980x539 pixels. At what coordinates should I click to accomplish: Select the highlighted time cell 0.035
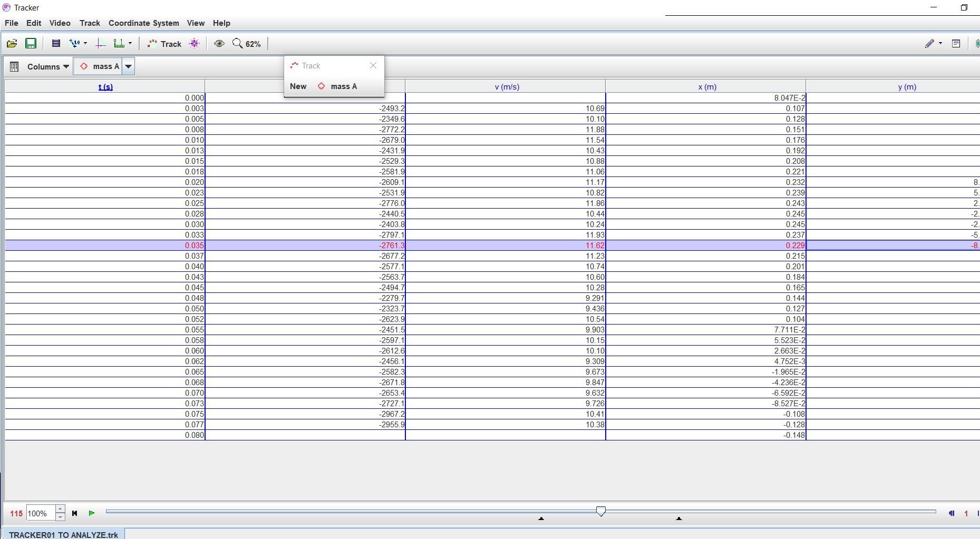click(x=105, y=246)
